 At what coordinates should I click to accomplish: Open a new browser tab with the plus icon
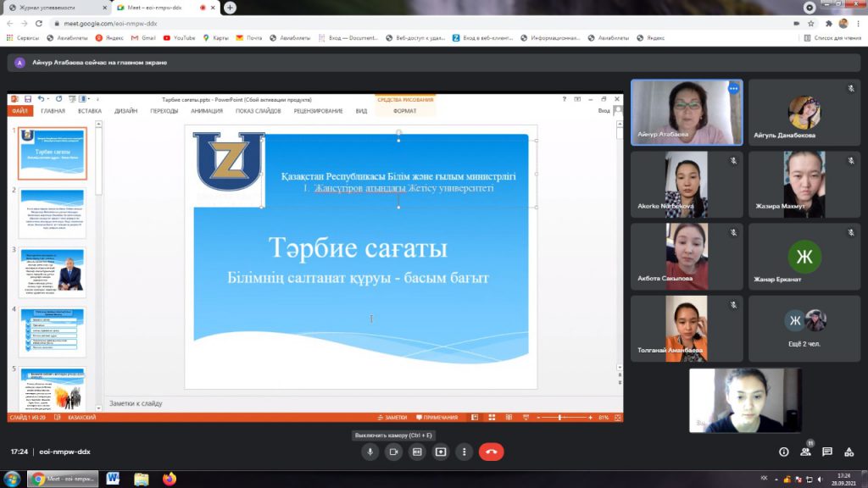pyautogui.click(x=230, y=8)
